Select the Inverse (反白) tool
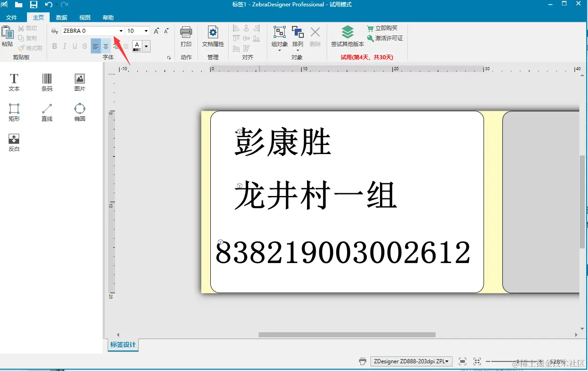This screenshot has height=371, width=588. coord(14,143)
